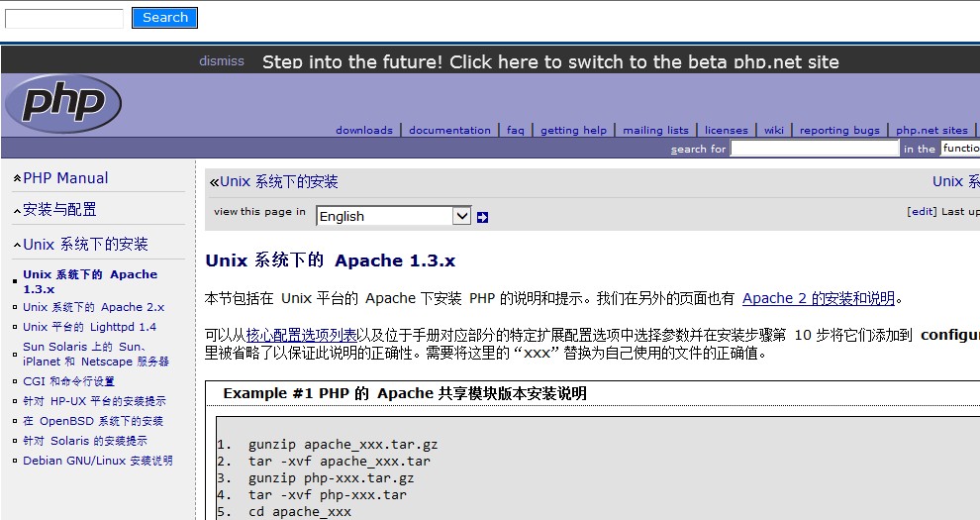Image resolution: width=980 pixels, height=520 pixels.
Task: Click the Search button at top
Action: (165, 18)
